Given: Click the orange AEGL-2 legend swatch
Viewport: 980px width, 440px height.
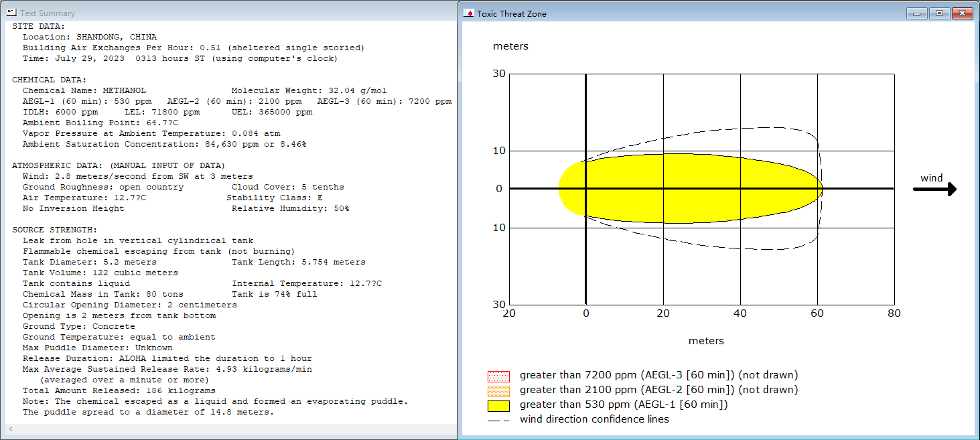Looking at the screenshot, I should pos(499,391).
